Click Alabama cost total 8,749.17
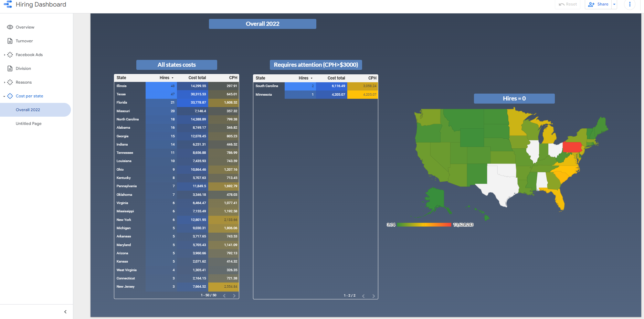 [x=192, y=128]
